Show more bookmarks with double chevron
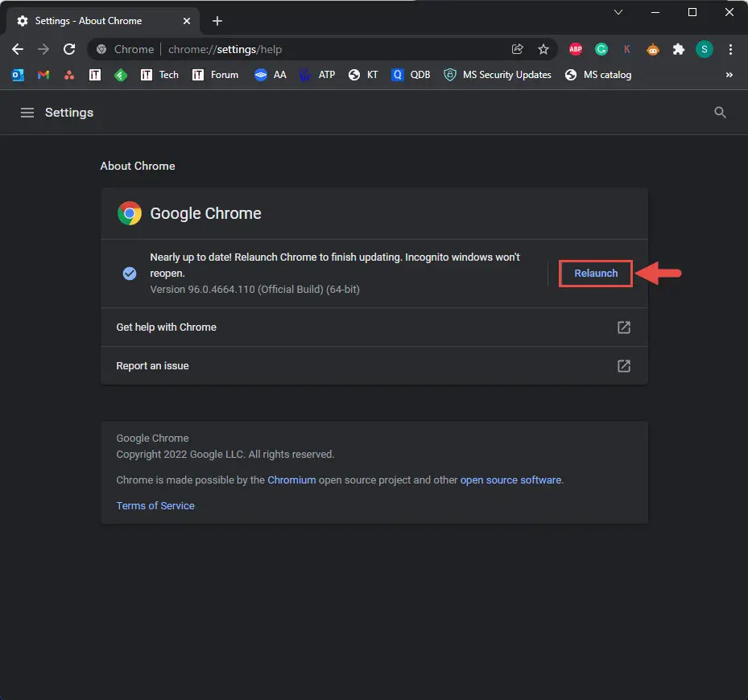748x700 pixels. 729,75
